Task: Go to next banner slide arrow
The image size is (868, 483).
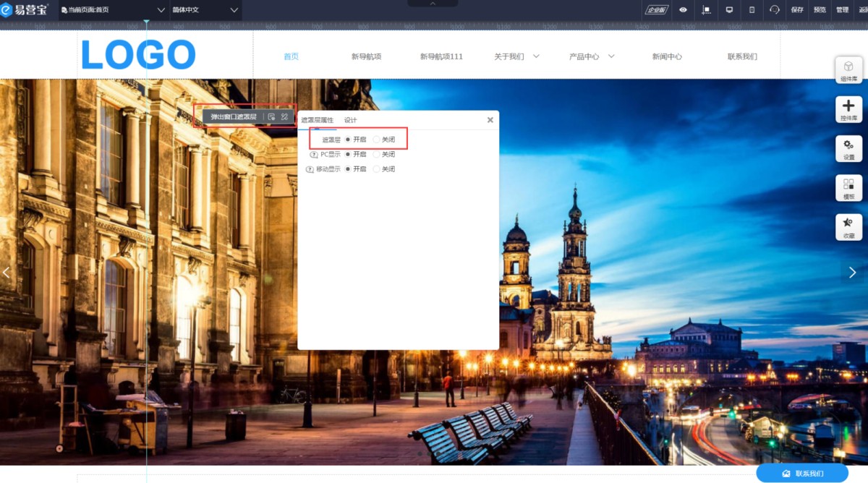Action: 852,273
